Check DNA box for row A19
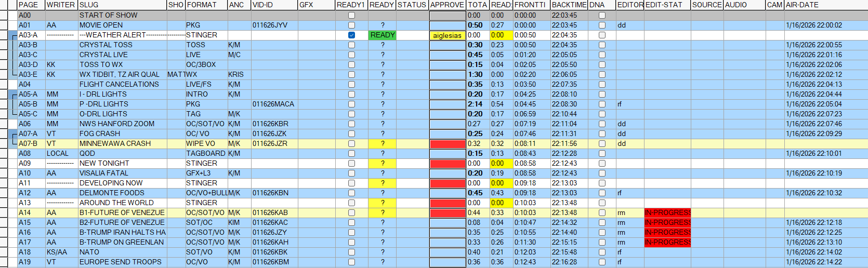This screenshot has width=868, height=268. [602, 262]
